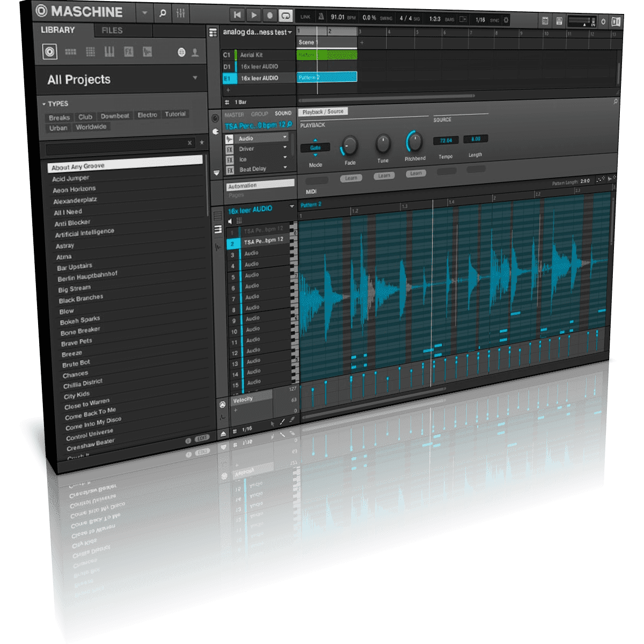Screen dimensions: 644x644
Task: Filter by the Breaks type tag
Action: click(x=59, y=118)
